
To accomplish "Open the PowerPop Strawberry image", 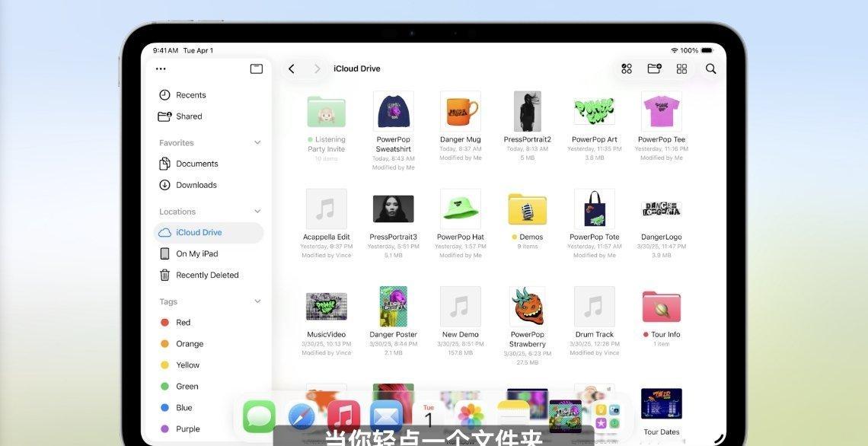I will (528, 307).
